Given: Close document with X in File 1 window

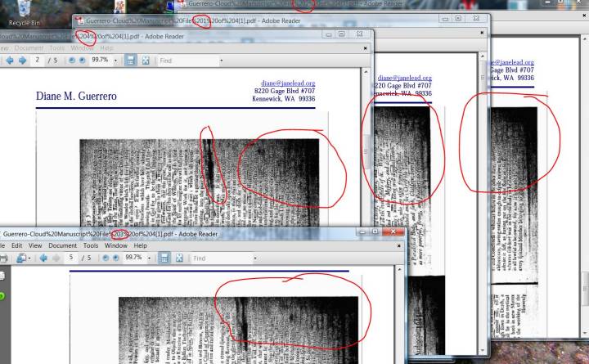Looking at the screenshot, I should point(482,33).
